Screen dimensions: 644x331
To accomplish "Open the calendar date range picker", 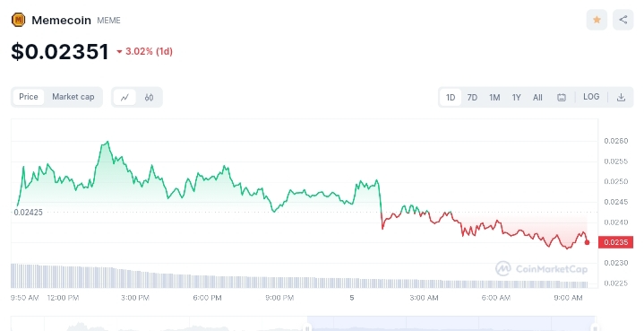I will pos(561,98).
